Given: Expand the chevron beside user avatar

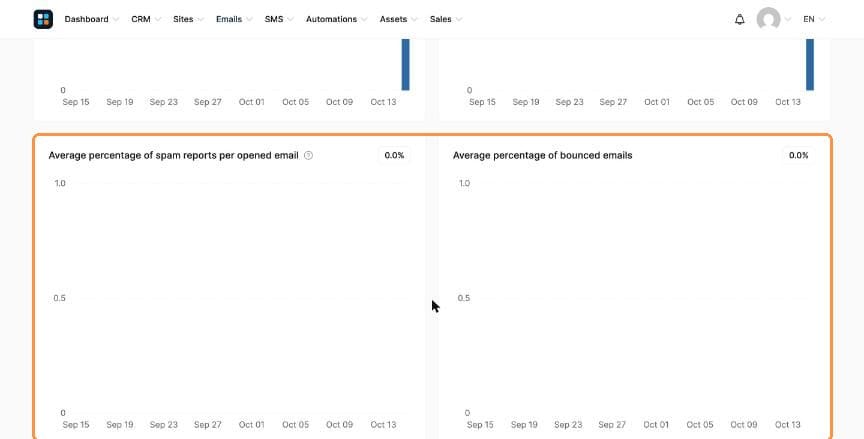Looking at the screenshot, I should [x=788, y=19].
